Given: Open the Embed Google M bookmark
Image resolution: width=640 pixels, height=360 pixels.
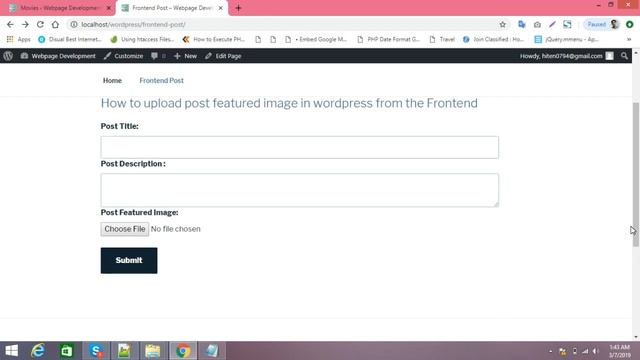Looking at the screenshot, I should click(316, 39).
